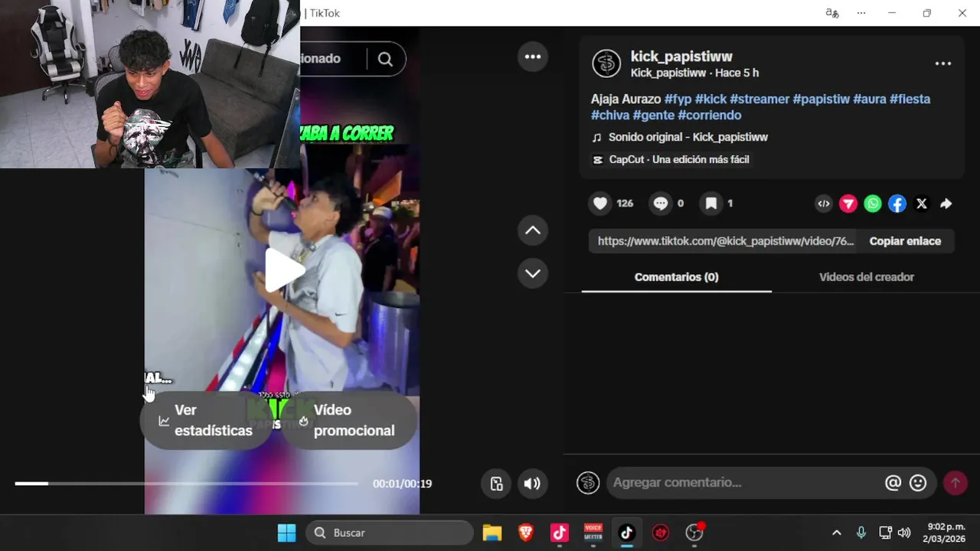Open File Explorer from taskbar

492,533
